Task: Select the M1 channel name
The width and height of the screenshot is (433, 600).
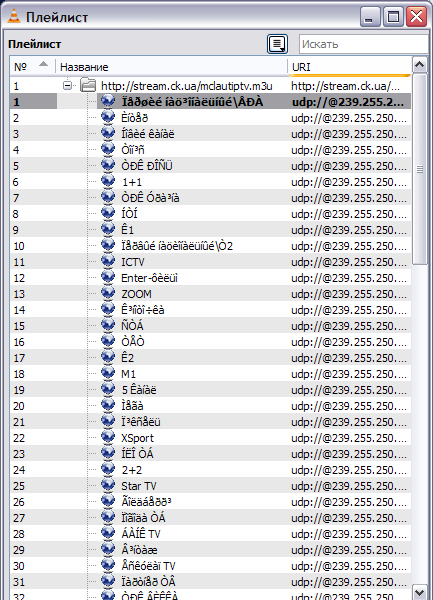Action: pyautogui.click(x=129, y=374)
